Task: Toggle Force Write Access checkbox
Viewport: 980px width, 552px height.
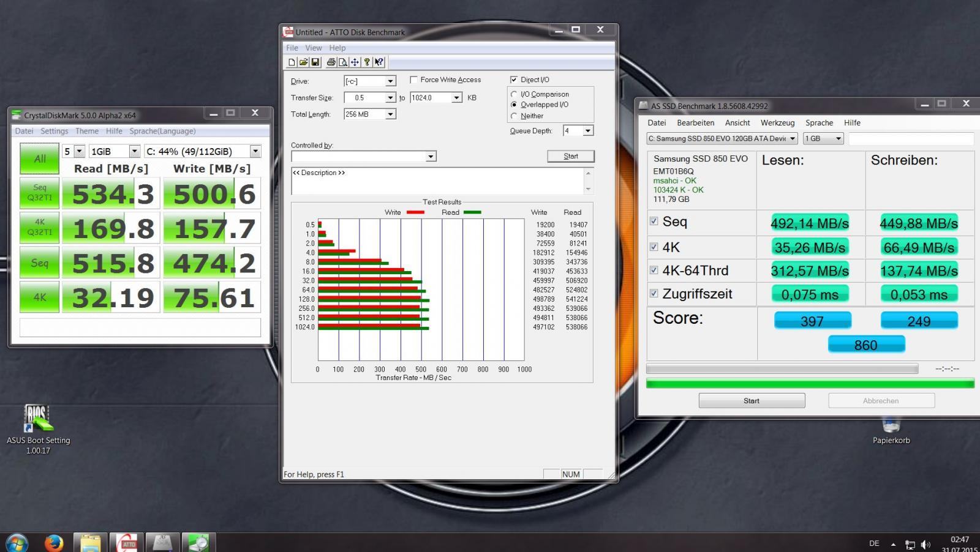Action: [x=413, y=80]
